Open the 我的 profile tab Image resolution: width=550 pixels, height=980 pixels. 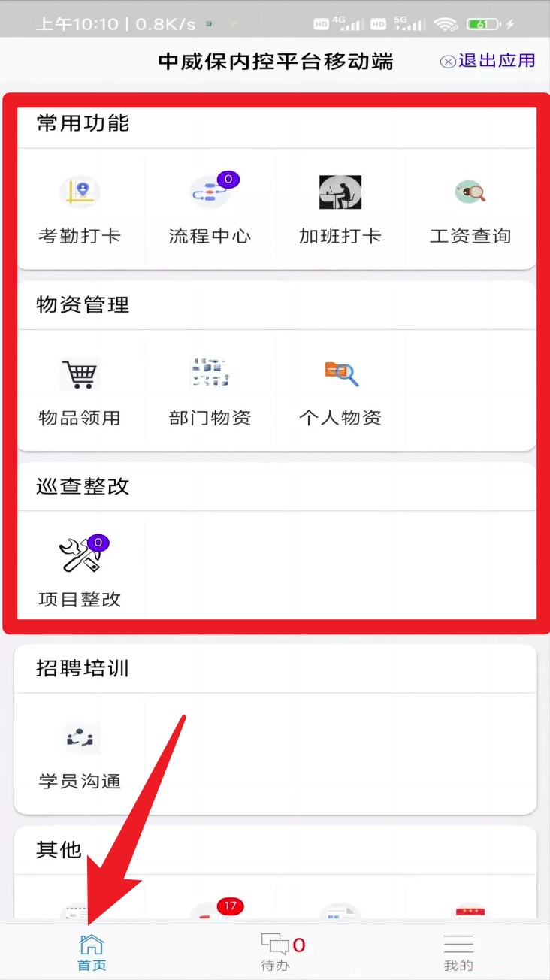458,952
